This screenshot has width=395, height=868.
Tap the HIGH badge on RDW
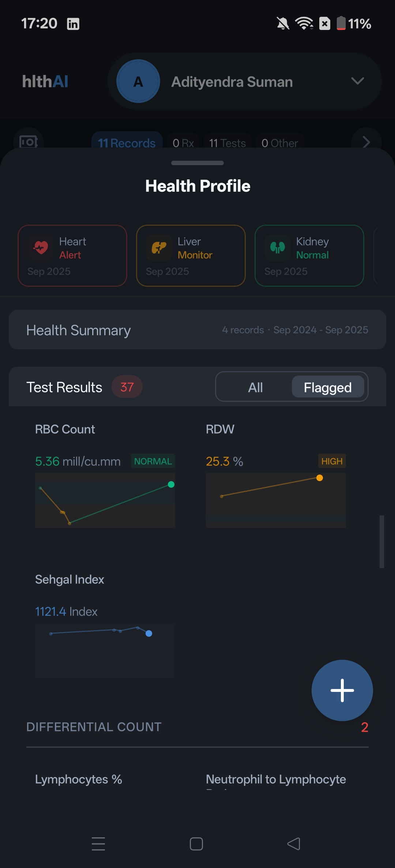[331, 461]
